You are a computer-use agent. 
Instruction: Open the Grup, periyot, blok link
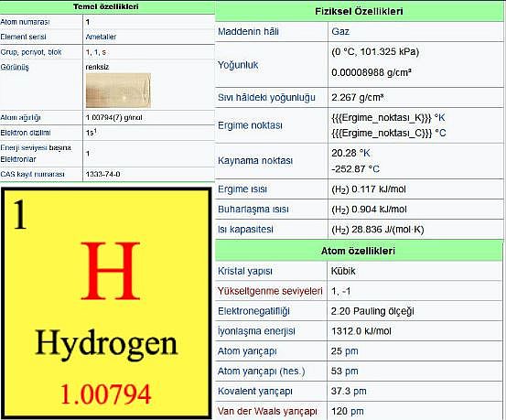click(x=31, y=52)
